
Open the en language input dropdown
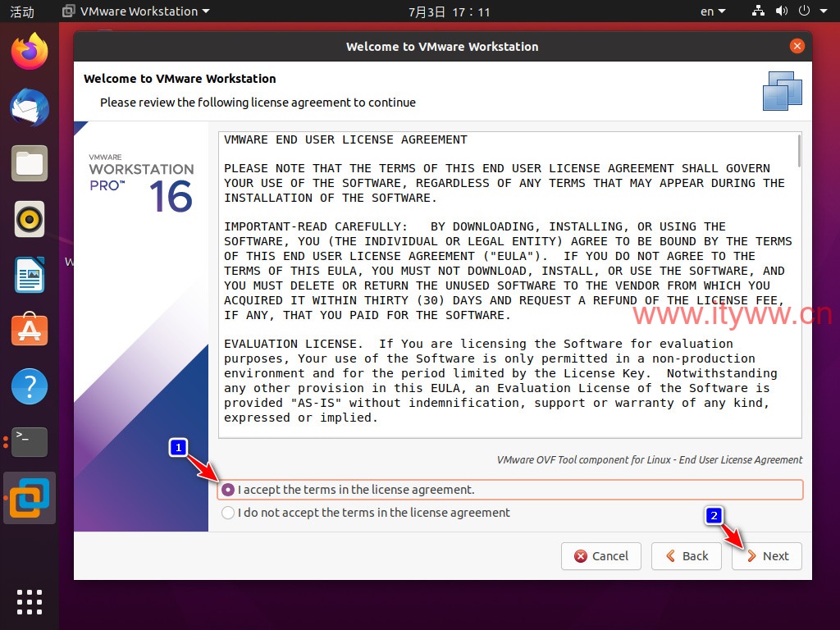(x=713, y=11)
